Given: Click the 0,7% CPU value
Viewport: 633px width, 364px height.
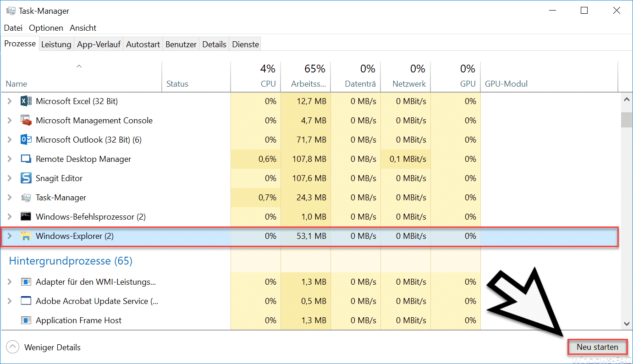Looking at the screenshot, I should pos(267,198).
